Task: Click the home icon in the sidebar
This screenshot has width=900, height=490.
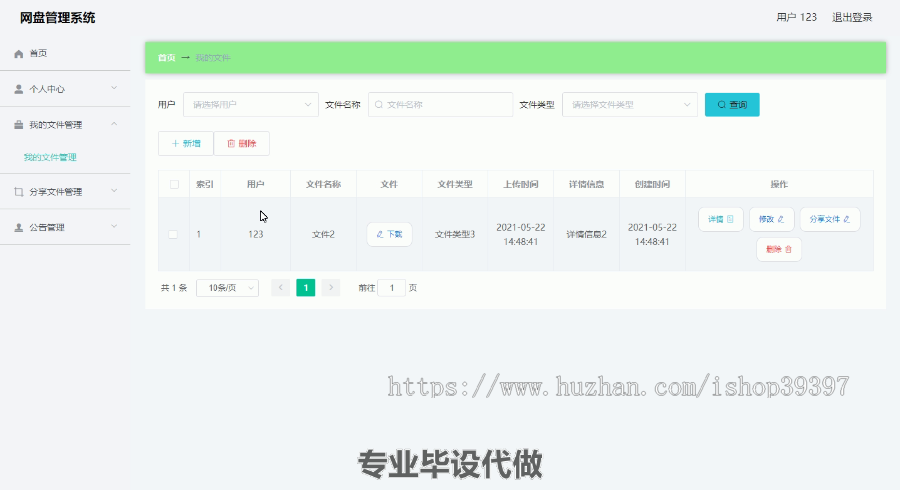Action: click(x=18, y=53)
